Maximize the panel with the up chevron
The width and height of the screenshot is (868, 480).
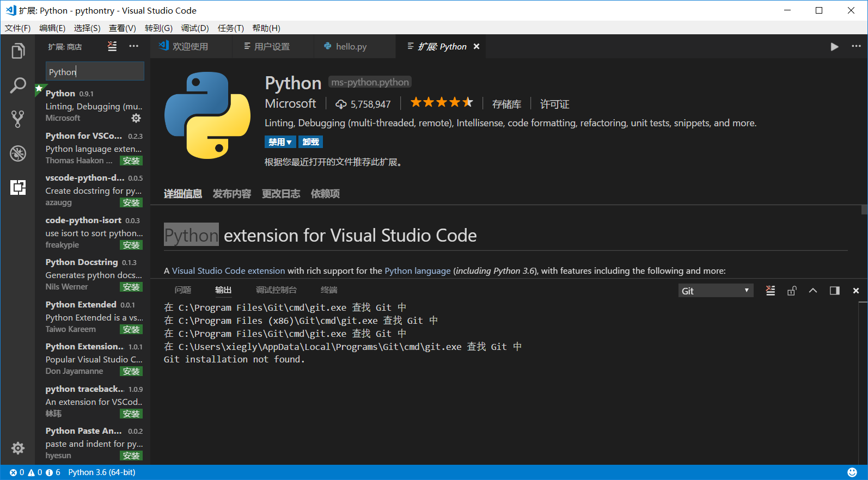point(813,291)
